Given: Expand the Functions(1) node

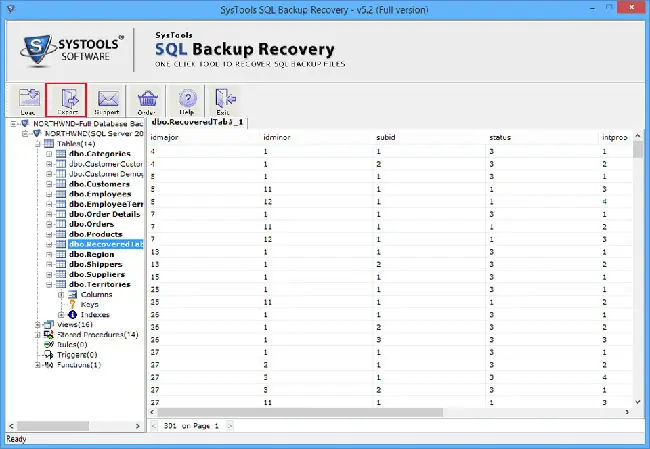Looking at the screenshot, I should [x=37, y=365].
